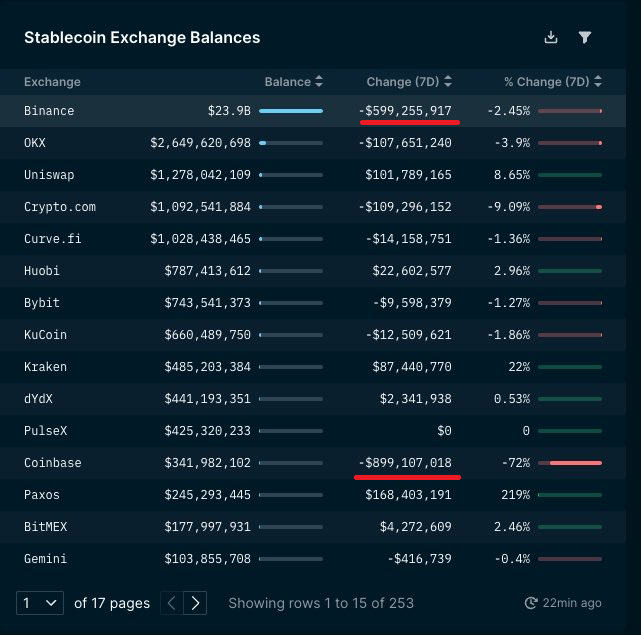Viewport: 641px width, 635px height.
Task: Click the Exchange column header
Action: pos(52,82)
